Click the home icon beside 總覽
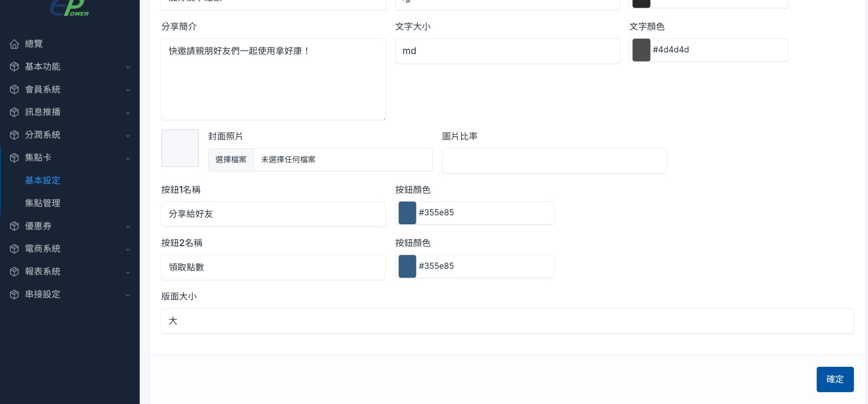The height and width of the screenshot is (404, 868). pos(14,44)
